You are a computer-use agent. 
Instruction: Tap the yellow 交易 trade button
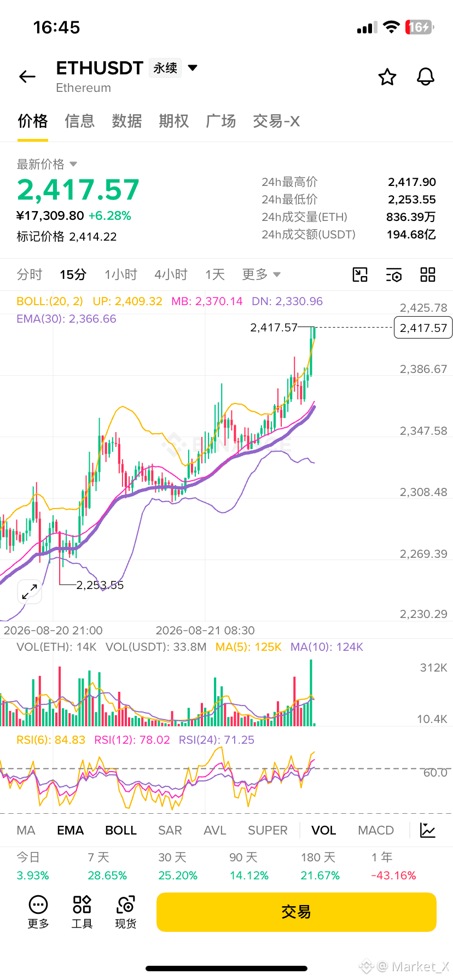pyautogui.click(x=297, y=912)
